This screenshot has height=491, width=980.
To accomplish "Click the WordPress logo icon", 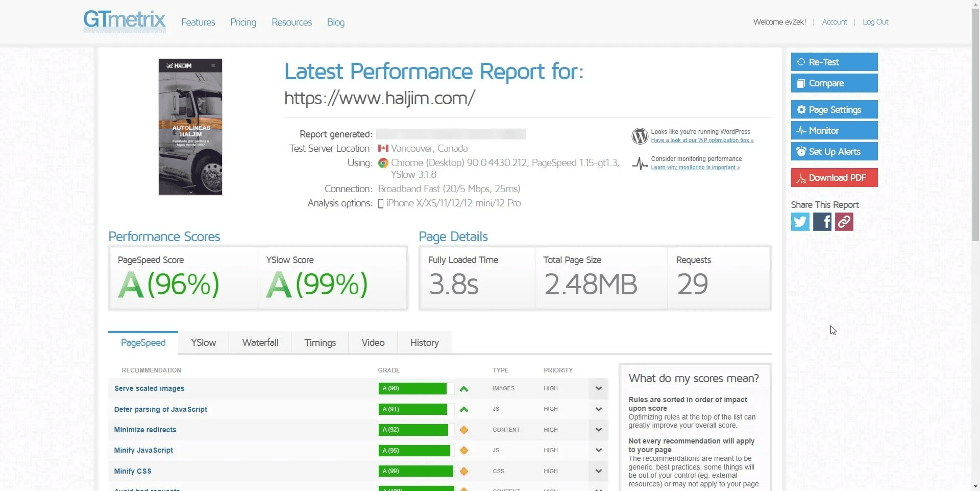I will (640, 136).
